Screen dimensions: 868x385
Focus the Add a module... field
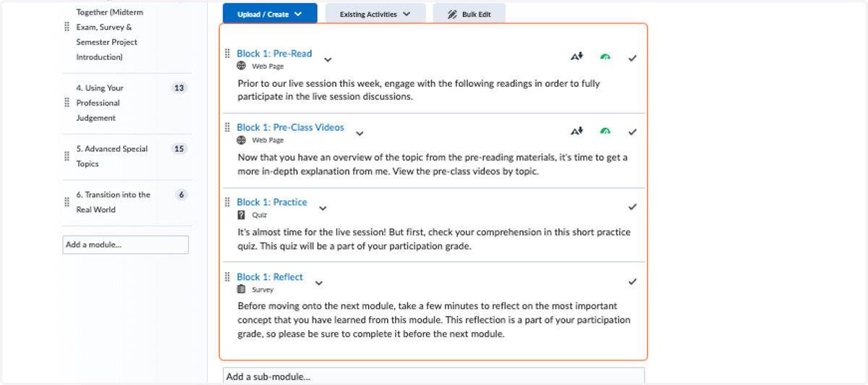tap(126, 245)
